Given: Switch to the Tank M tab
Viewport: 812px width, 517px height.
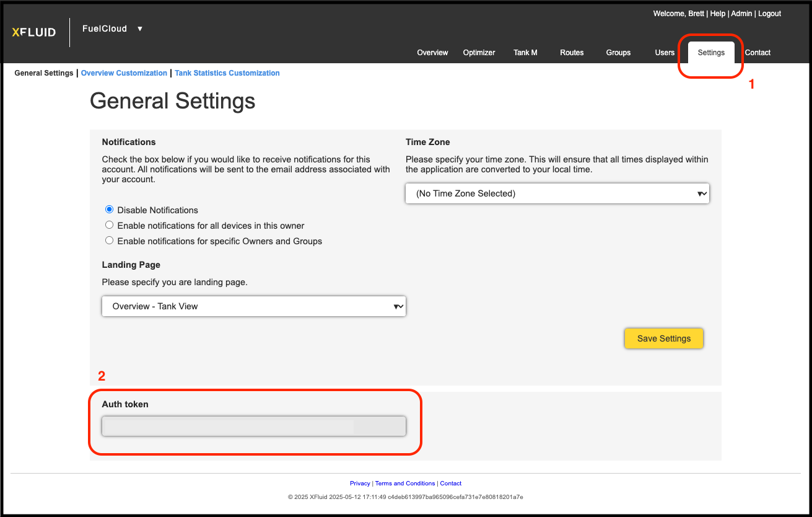Looking at the screenshot, I should pos(525,53).
